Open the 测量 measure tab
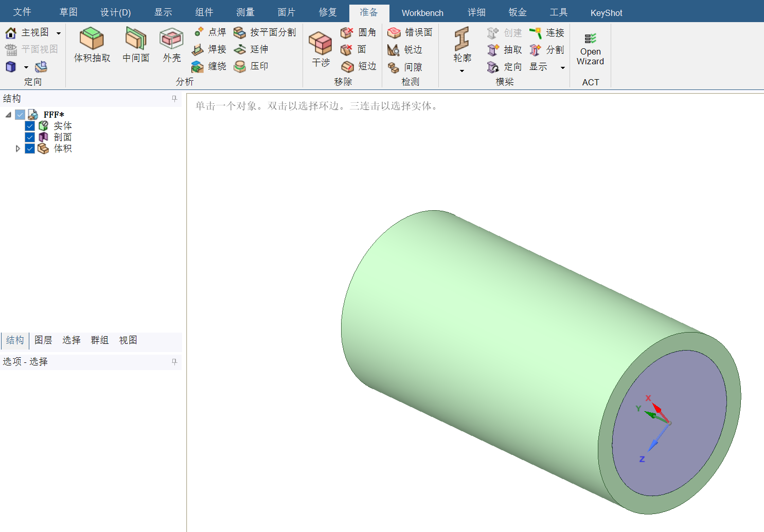 pos(245,12)
